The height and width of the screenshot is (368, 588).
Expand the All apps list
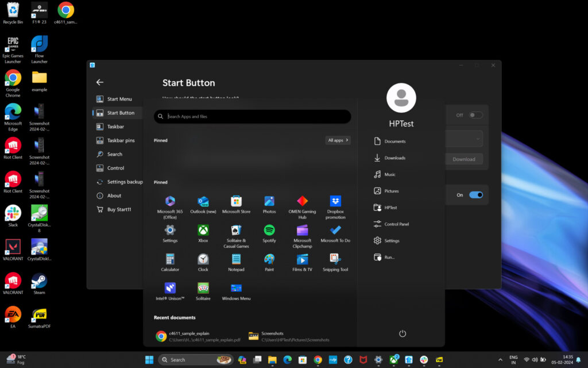click(338, 140)
